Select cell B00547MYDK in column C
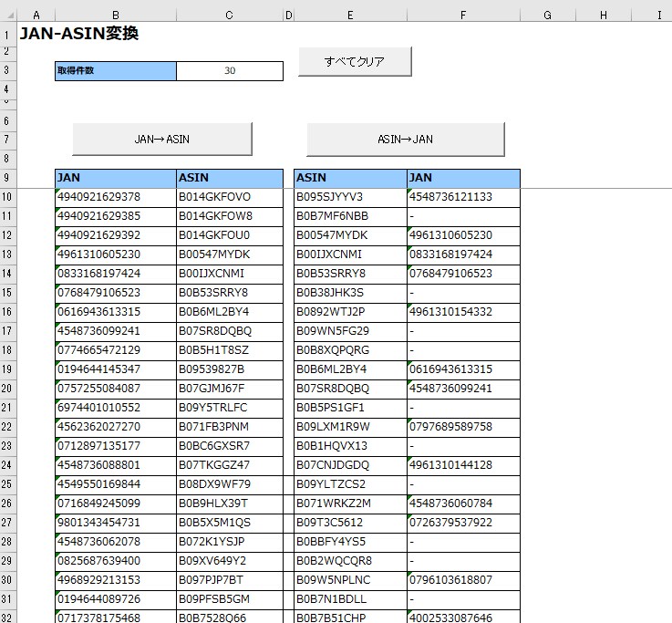Screen dimensions: 672x623 click(x=230, y=254)
